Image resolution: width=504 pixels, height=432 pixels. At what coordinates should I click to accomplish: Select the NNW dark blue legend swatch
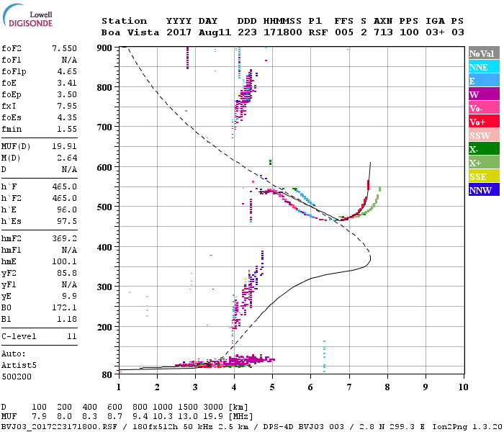pos(484,189)
